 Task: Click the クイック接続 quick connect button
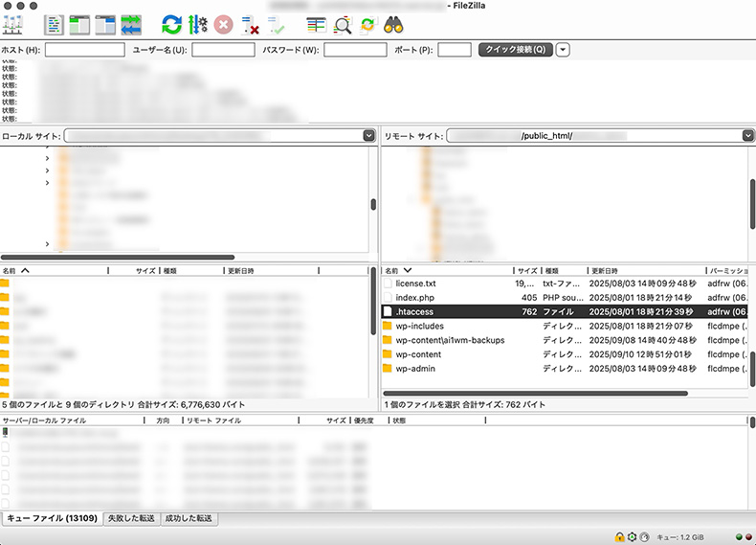click(516, 50)
